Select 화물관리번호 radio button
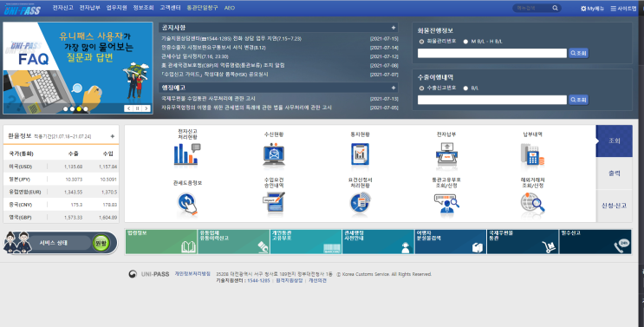The image size is (644, 327). tap(421, 42)
